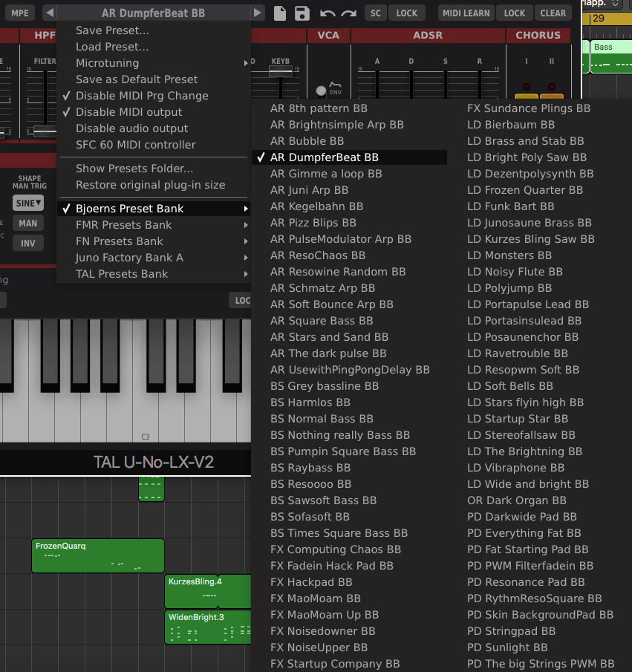The image size is (632, 672).
Task: Click LOCK next to SC
Action: (406, 13)
